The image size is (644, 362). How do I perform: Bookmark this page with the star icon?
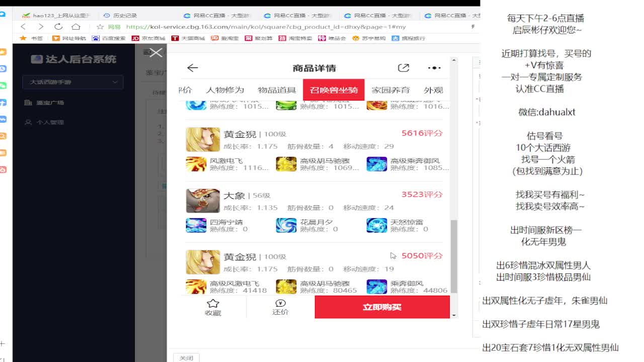100,27
